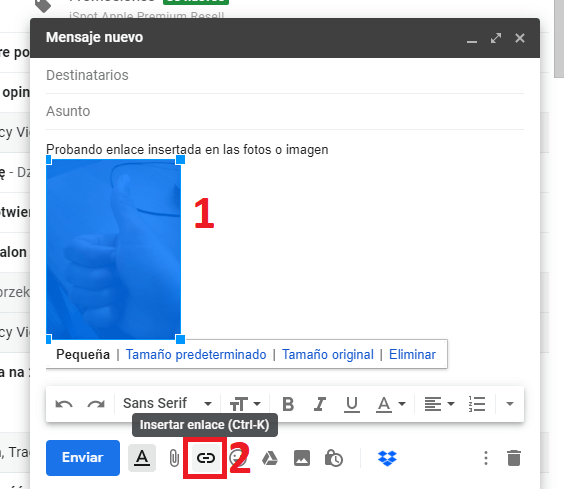Toggle the formatting options bar
The width and height of the screenshot is (564, 489).
click(x=142, y=458)
